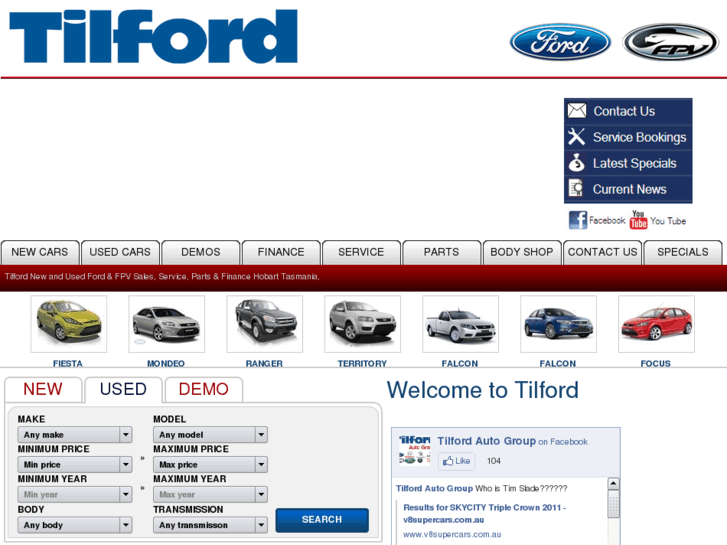Open the Current News sidebar link

point(629,189)
